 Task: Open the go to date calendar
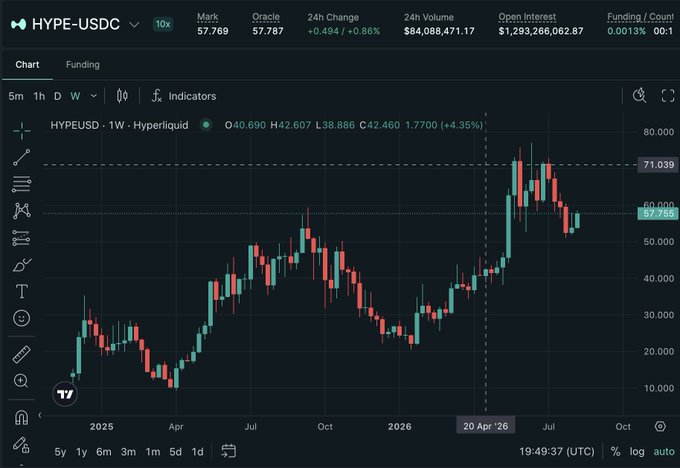(x=229, y=451)
